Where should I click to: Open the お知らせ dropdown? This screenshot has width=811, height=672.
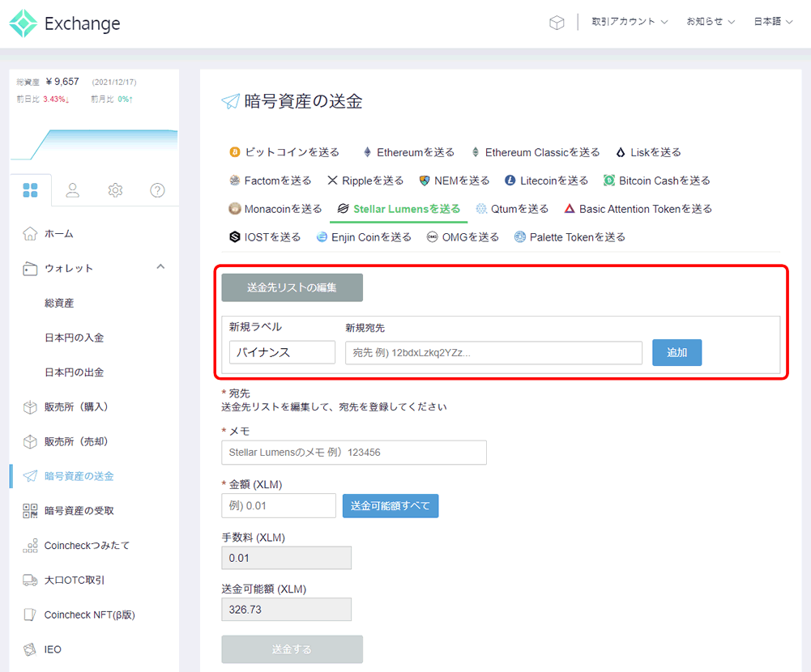[x=711, y=22]
